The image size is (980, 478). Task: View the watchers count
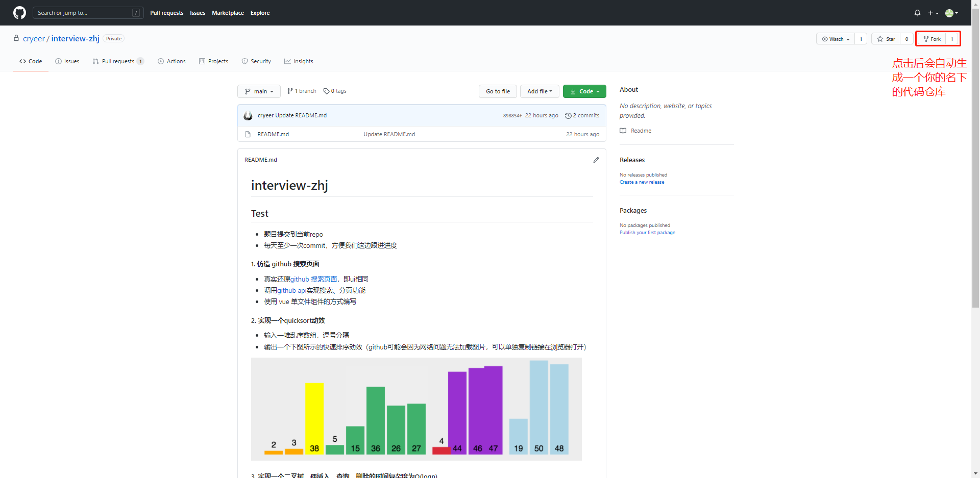pyautogui.click(x=861, y=39)
